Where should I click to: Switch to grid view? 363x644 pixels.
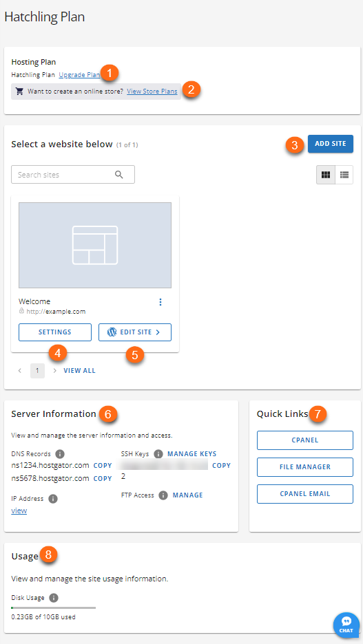pos(326,175)
